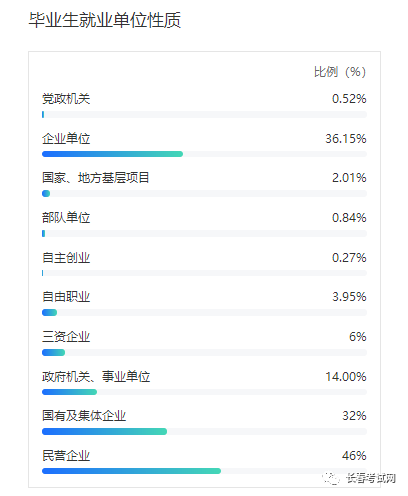The image size is (408, 496).
Task: Click the 长春考试网 watermark text
Action: pyautogui.click(x=371, y=478)
